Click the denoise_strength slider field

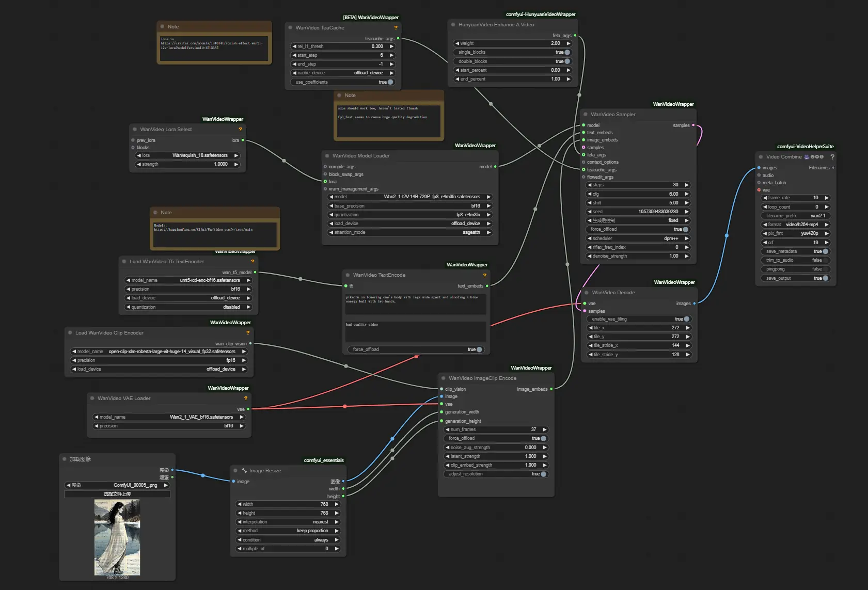tap(638, 256)
